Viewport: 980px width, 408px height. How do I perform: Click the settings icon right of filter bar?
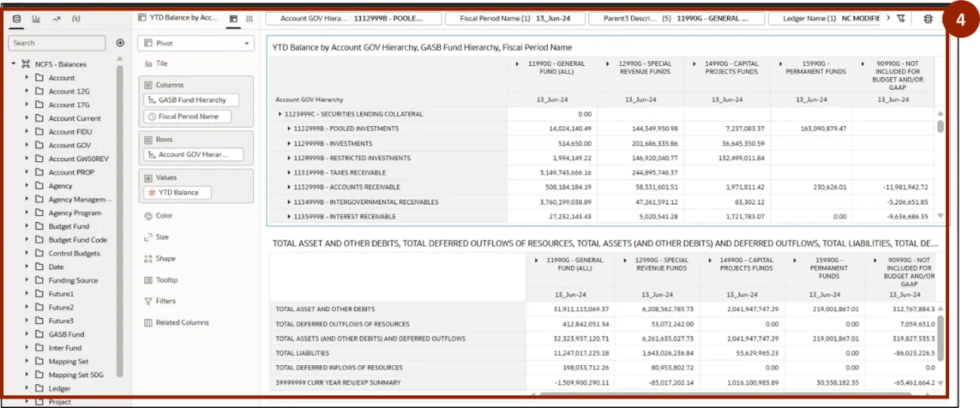[x=928, y=18]
